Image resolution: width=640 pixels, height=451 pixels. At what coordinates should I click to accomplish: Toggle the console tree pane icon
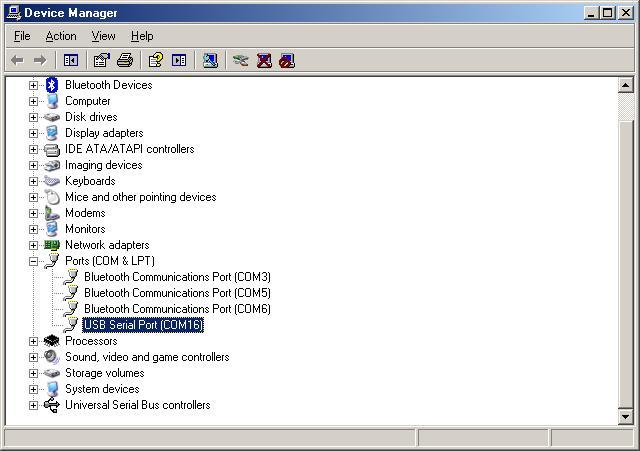tap(71, 61)
